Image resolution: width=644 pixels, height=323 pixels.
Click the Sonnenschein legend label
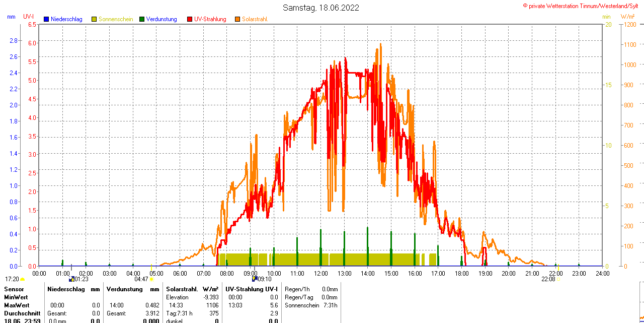pyautogui.click(x=116, y=19)
